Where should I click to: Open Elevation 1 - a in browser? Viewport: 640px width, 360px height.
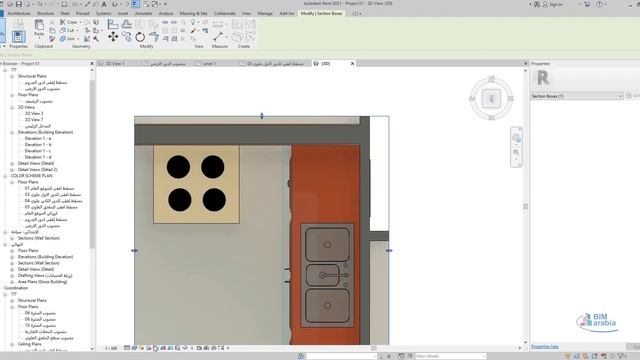coord(38,138)
